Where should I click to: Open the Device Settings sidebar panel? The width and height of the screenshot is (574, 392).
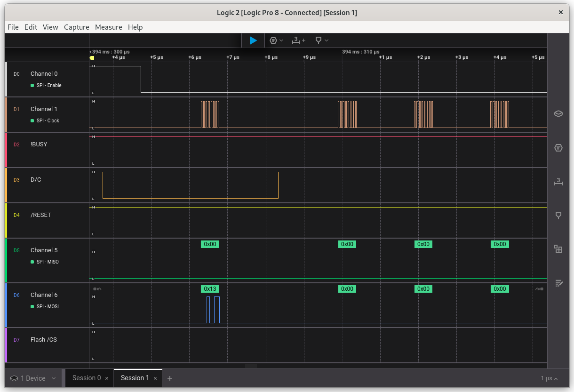click(558, 113)
